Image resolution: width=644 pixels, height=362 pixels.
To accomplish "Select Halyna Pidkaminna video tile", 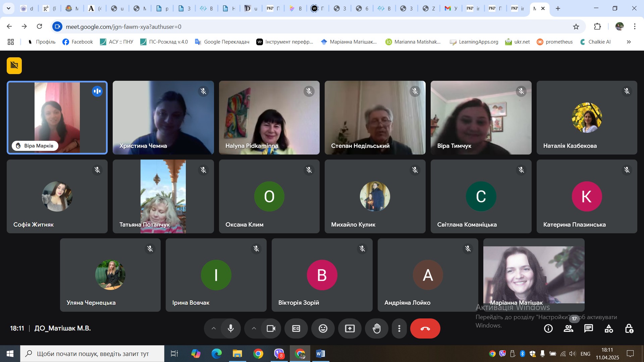I will [269, 117].
